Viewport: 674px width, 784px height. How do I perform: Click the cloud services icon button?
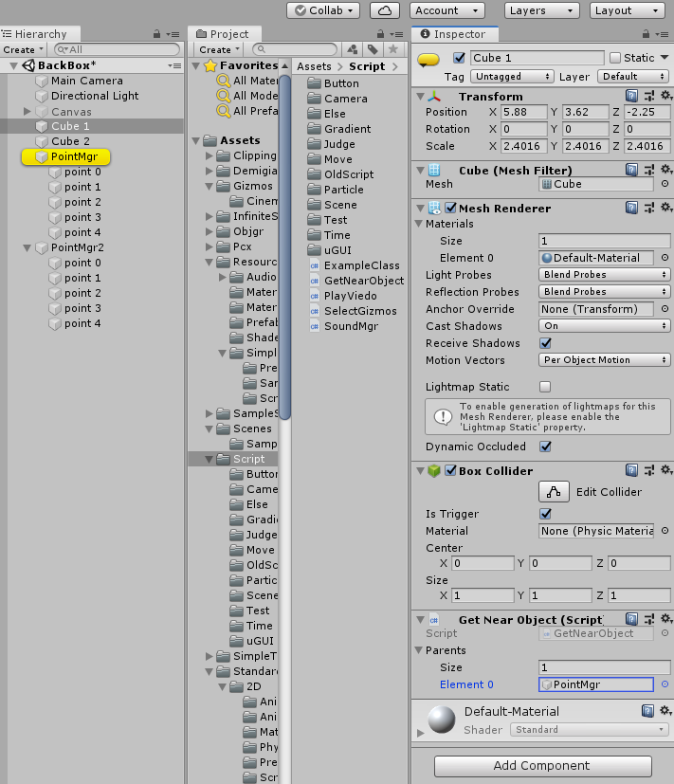[x=385, y=10]
